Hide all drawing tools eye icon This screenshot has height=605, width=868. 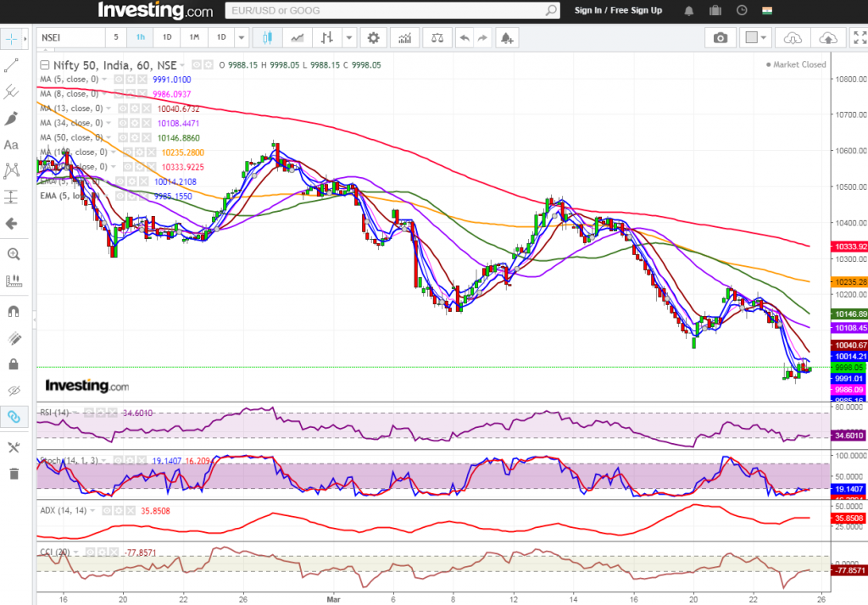[x=14, y=391]
